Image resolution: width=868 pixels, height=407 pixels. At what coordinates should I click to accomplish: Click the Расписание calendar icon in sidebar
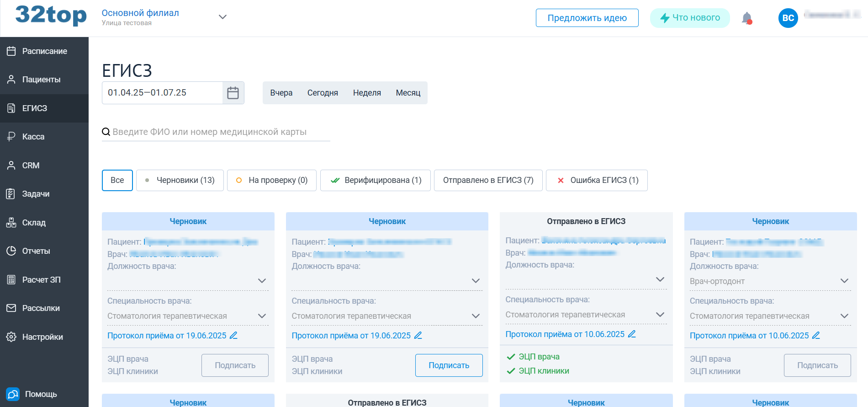11,51
